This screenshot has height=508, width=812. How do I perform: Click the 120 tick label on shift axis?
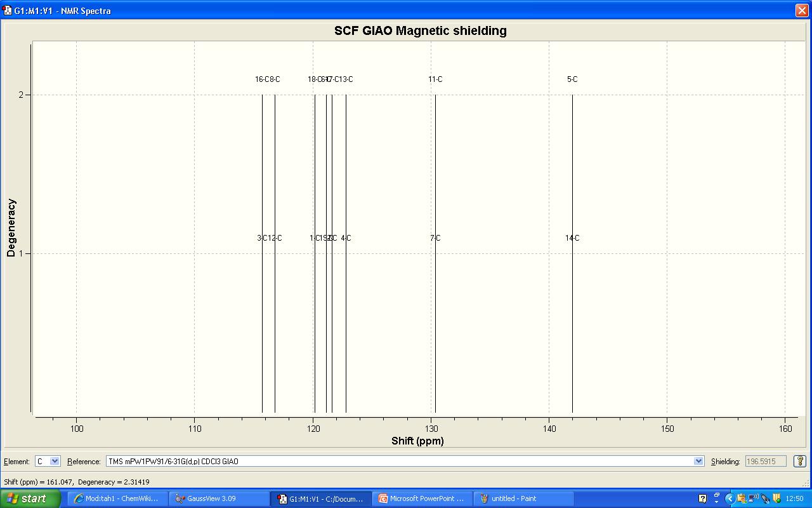[x=313, y=429]
